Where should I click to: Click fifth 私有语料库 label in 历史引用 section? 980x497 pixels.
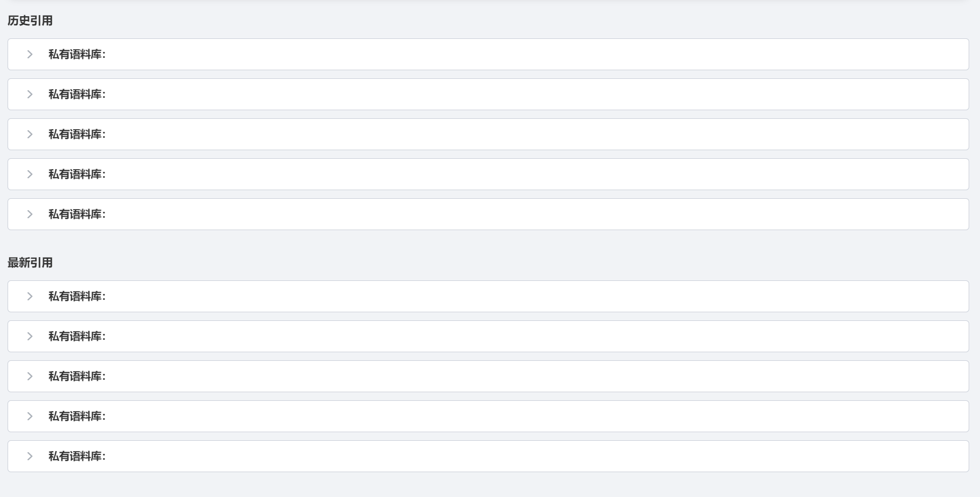(x=77, y=214)
